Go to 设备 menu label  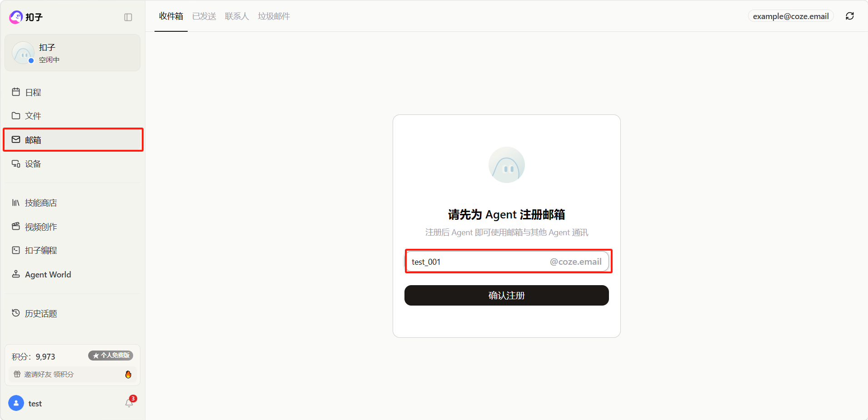click(x=33, y=164)
